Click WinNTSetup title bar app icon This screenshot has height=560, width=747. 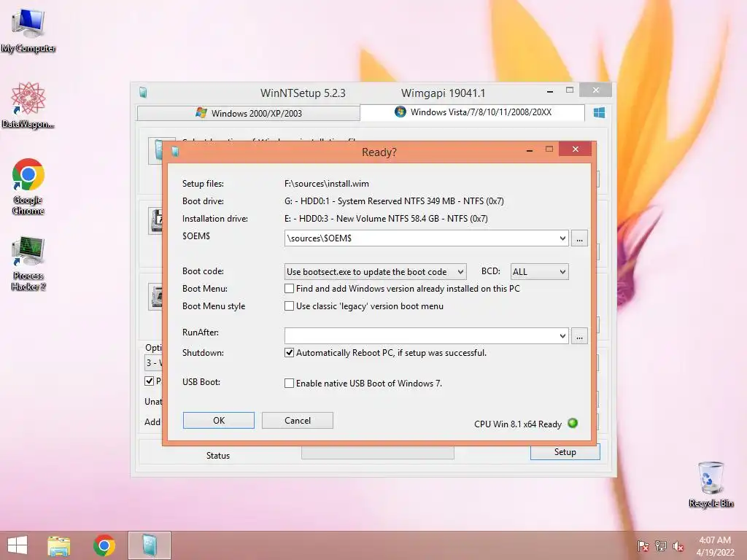coord(143,93)
